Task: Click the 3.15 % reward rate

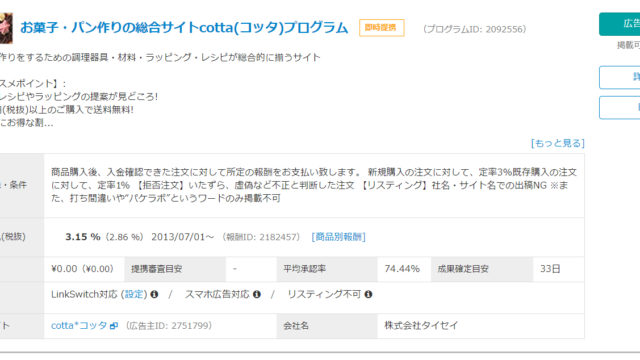Action: [x=83, y=237]
